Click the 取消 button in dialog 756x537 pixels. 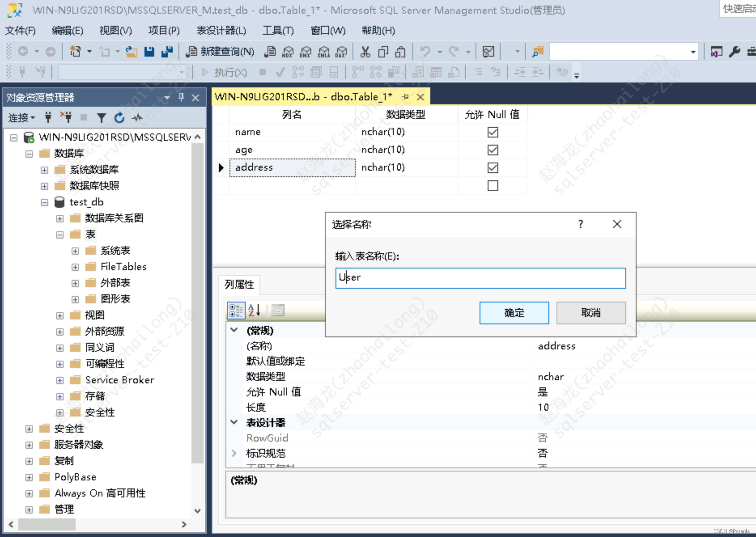(x=591, y=313)
